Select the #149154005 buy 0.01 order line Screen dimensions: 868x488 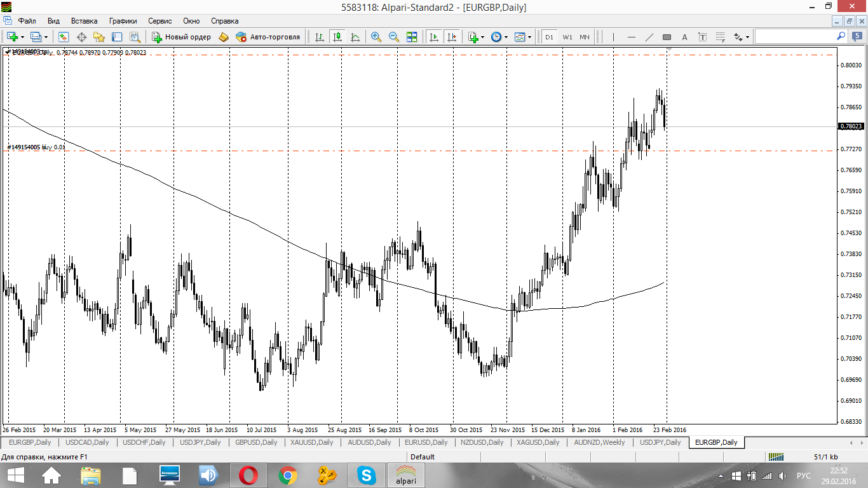click(36, 147)
